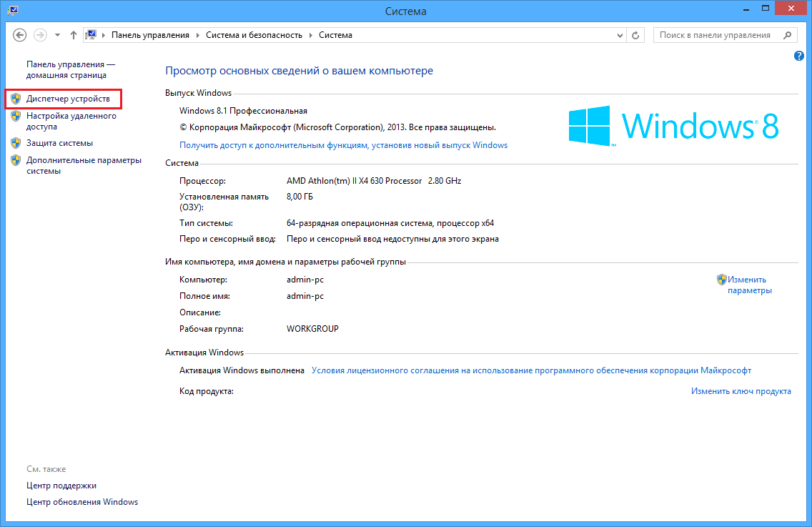812x527 pixels.
Task: Click the search magnifier icon
Action: pyautogui.click(x=788, y=35)
